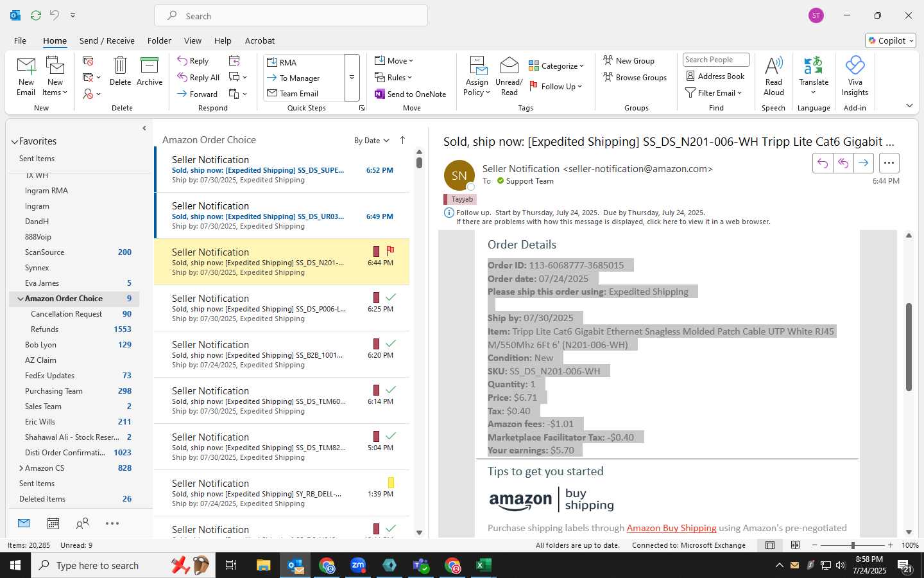The width and height of the screenshot is (924, 578).
Task: Click the Undo icon in title bar
Action: [x=55, y=15]
